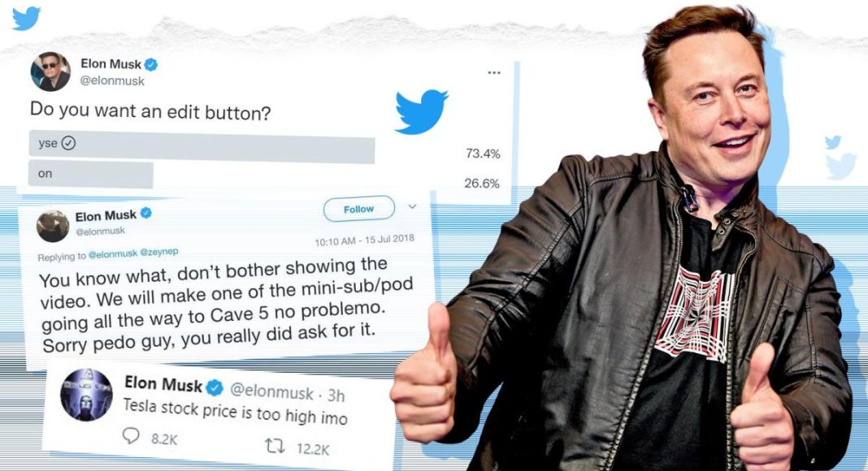Click the large blue Twitter bird beside the poll
The width and height of the screenshot is (868, 471).
click(x=421, y=112)
